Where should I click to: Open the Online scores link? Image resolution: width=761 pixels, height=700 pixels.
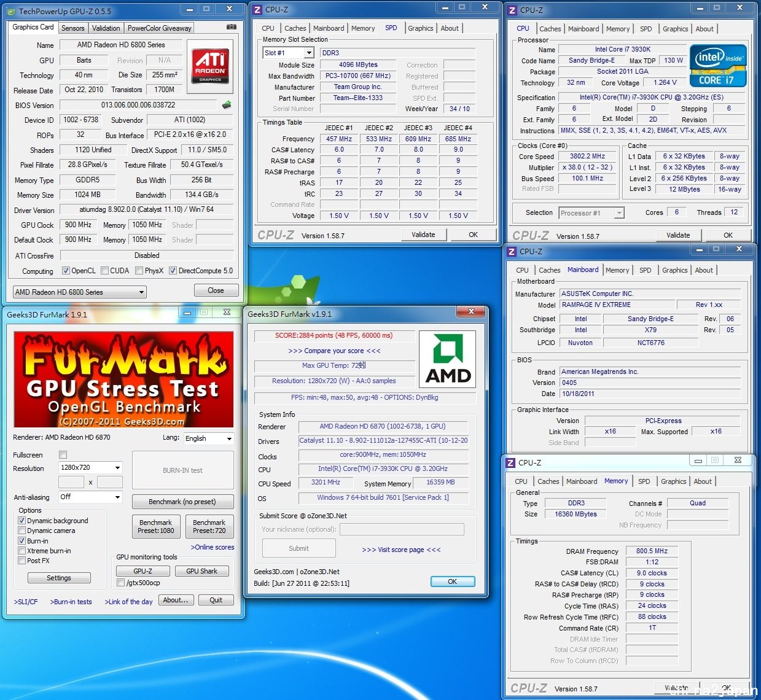[213, 547]
